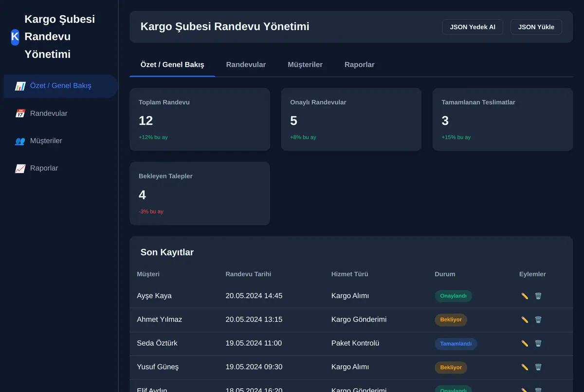Edit Seda Öztürk's appointment via pencil icon
The image size is (584, 392).
pyautogui.click(x=525, y=343)
